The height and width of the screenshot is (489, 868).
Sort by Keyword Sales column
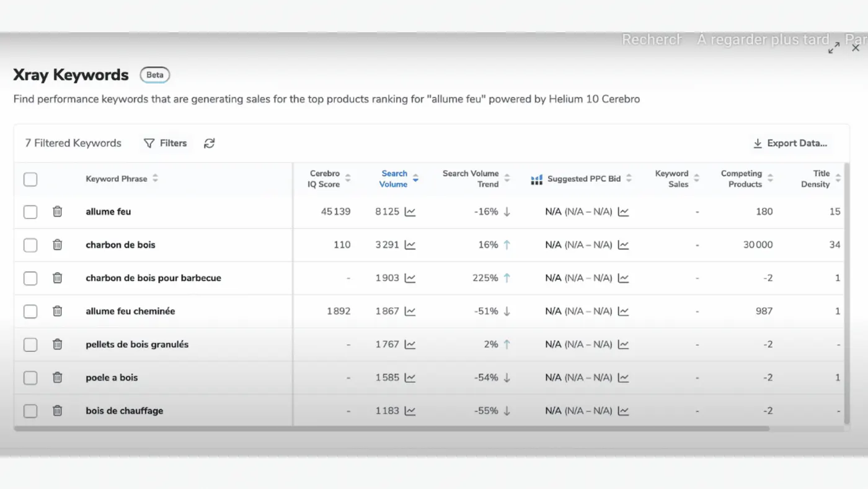(696, 179)
